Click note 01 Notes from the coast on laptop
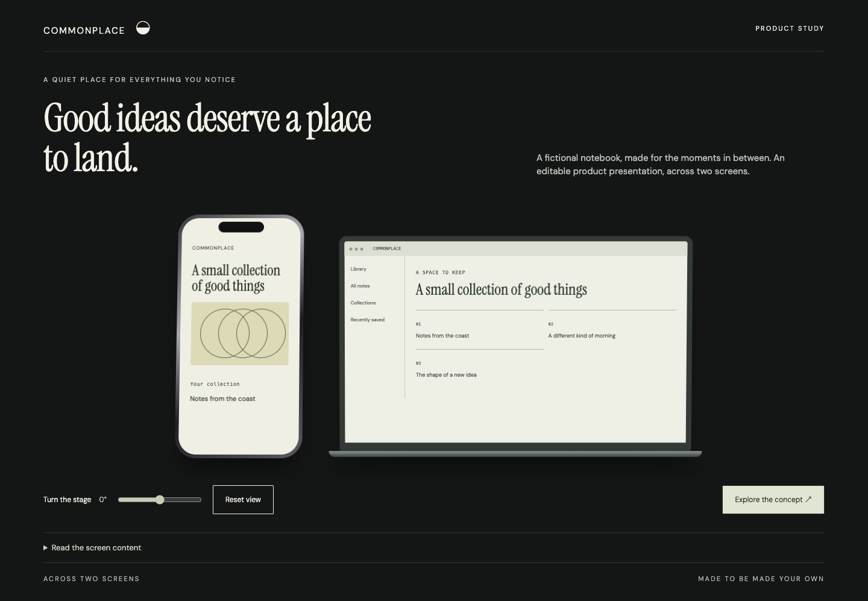The height and width of the screenshot is (601, 868). point(479,330)
